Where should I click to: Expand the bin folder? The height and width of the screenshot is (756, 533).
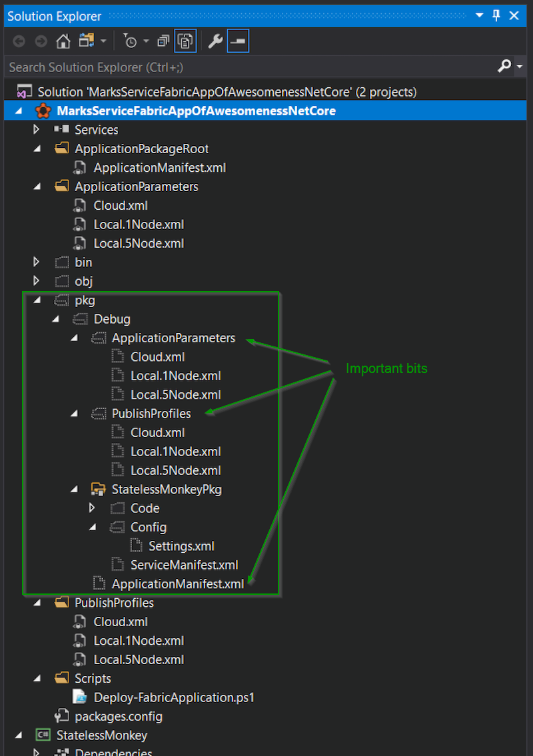coord(37,262)
